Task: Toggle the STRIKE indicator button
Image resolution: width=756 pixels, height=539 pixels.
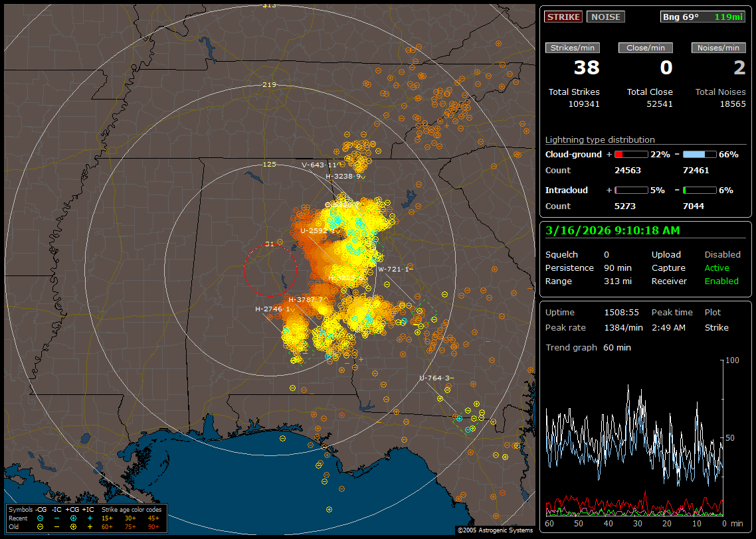Action: coord(563,17)
